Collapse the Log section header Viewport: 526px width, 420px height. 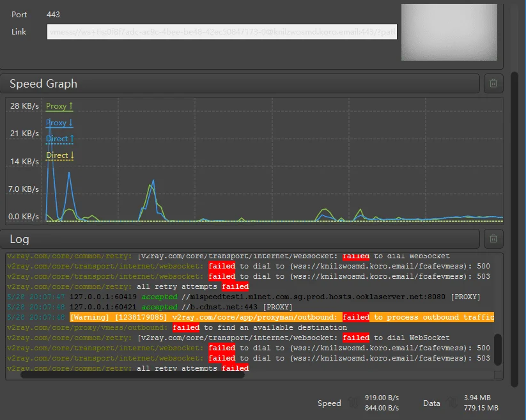tap(240, 239)
